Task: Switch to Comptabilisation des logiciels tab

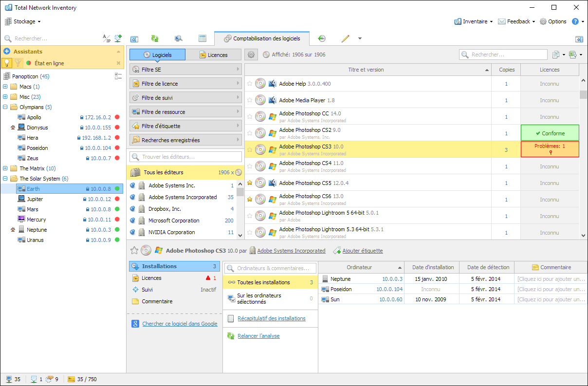Action: click(265, 38)
